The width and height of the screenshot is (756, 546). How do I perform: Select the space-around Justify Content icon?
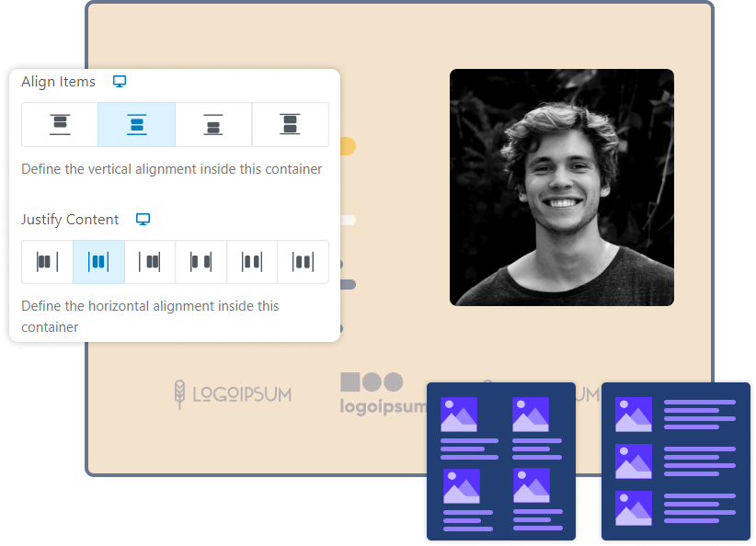point(252,262)
